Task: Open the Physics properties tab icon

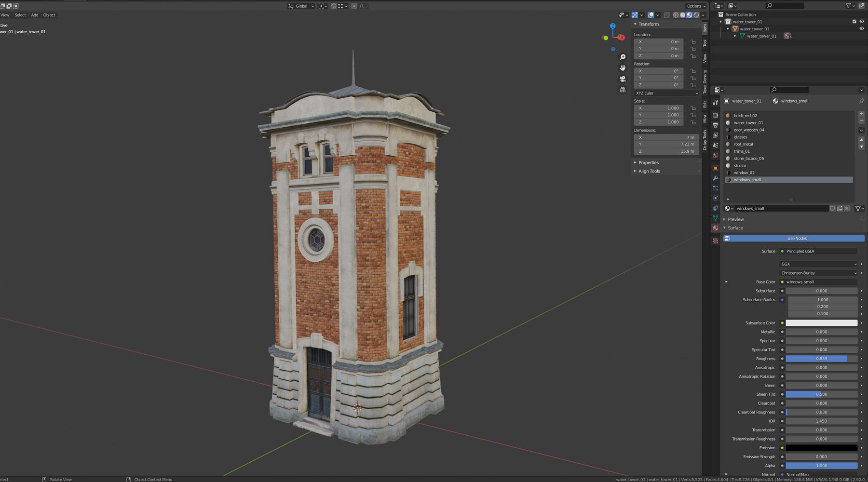Action: click(x=715, y=198)
